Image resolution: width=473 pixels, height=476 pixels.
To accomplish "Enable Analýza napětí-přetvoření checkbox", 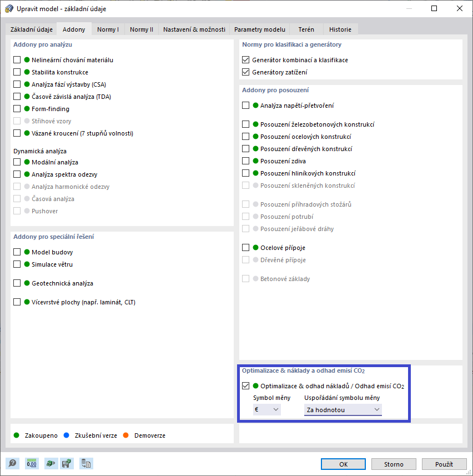I will pos(246,106).
